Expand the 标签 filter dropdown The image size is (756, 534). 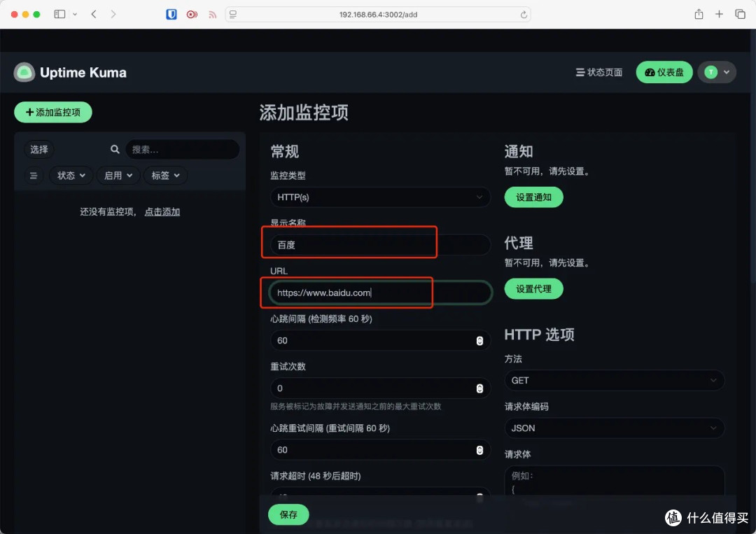(165, 176)
